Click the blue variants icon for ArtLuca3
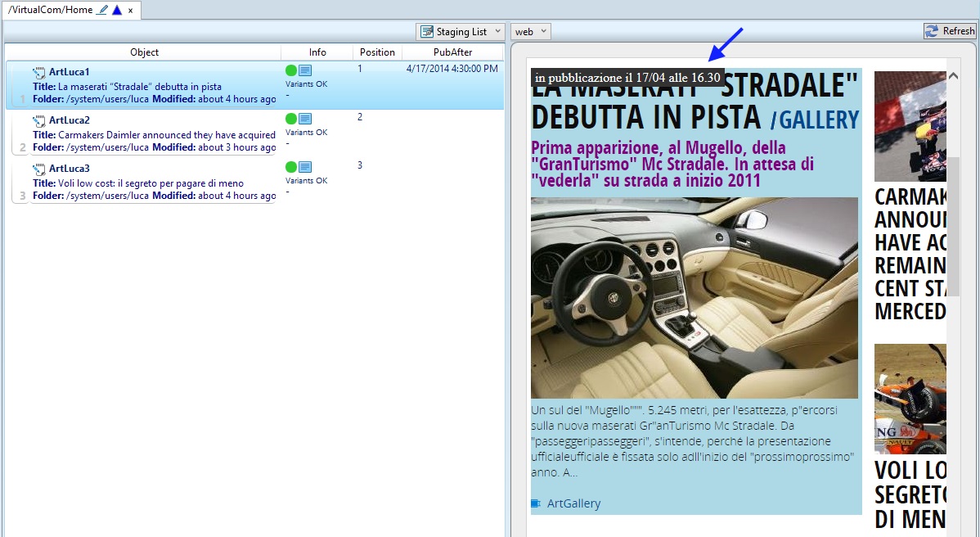 305,167
